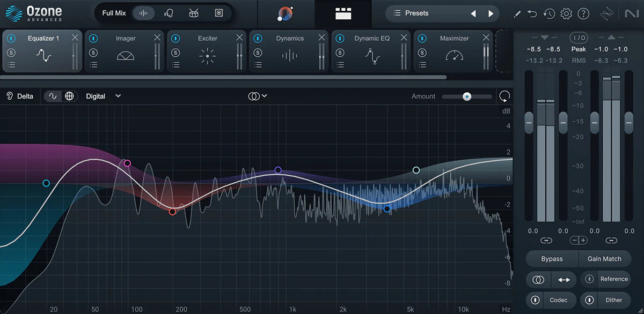Open the Presets browser list
Viewport: 644px width, 314px height.
(x=397, y=13)
